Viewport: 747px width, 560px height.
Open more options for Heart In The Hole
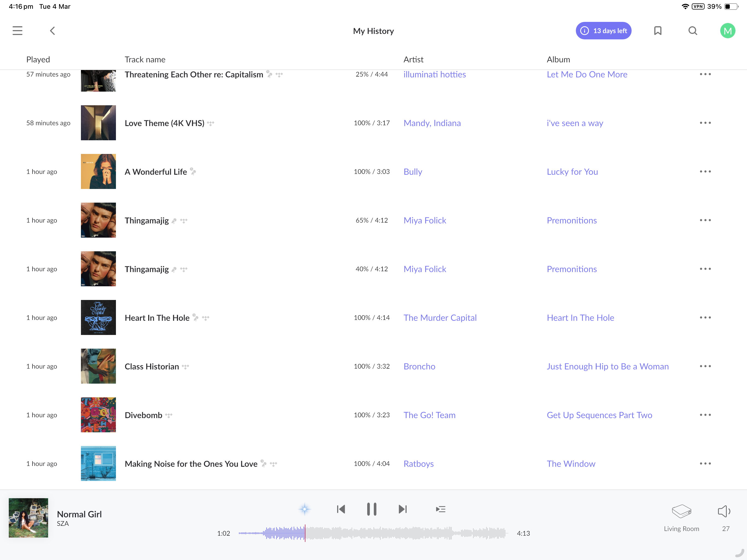tap(705, 317)
